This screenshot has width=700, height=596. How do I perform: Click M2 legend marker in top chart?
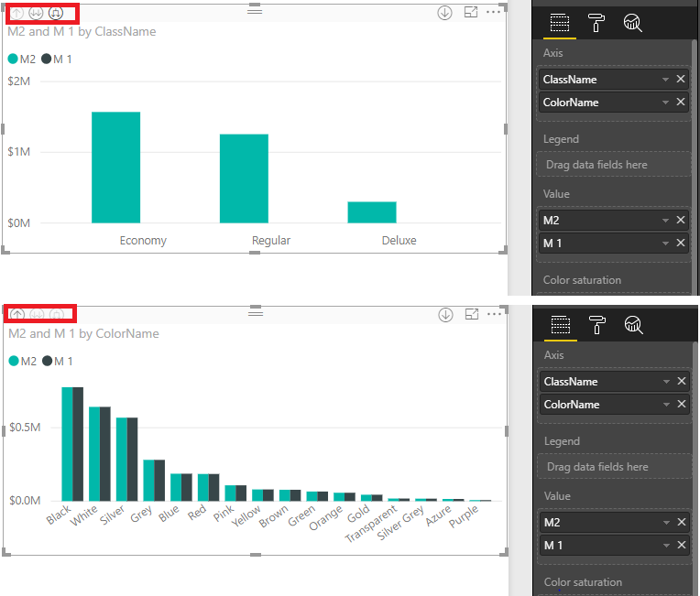[13, 59]
